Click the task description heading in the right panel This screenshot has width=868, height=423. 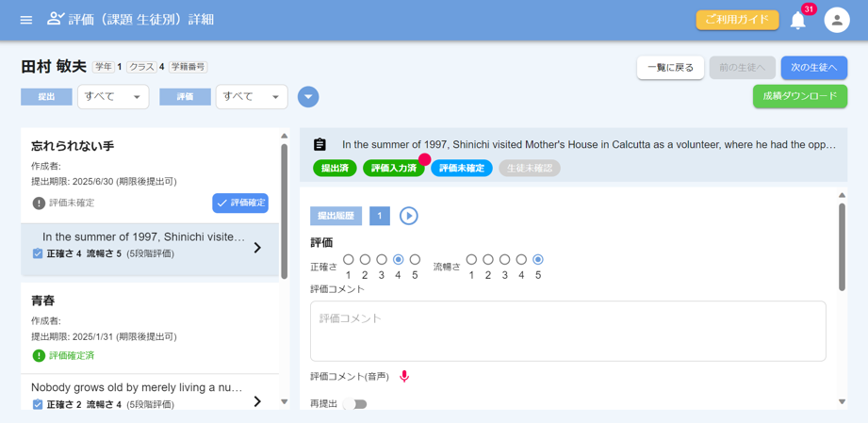[x=588, y=145]
